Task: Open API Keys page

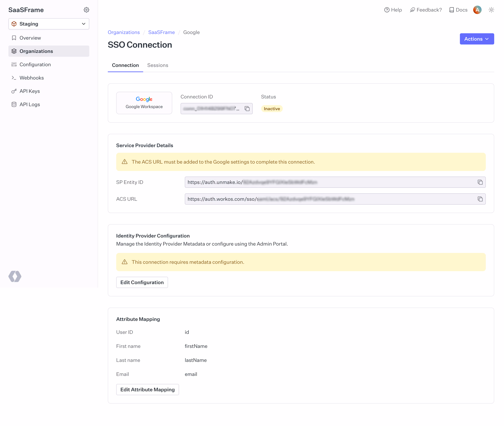Action: 49,91
